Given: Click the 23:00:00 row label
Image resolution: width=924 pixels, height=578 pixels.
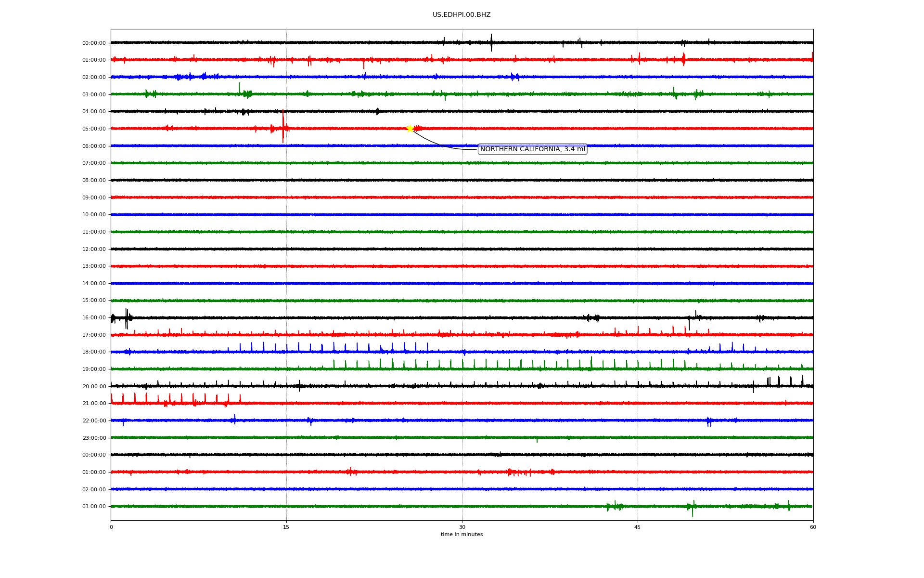Looking at the screenshot, I should [x=94, y=438].
